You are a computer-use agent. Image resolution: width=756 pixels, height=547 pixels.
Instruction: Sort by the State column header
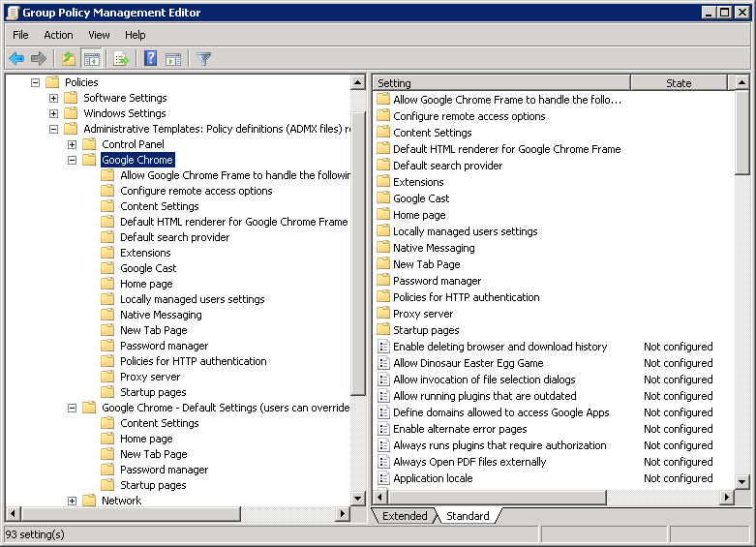[679, 83]
